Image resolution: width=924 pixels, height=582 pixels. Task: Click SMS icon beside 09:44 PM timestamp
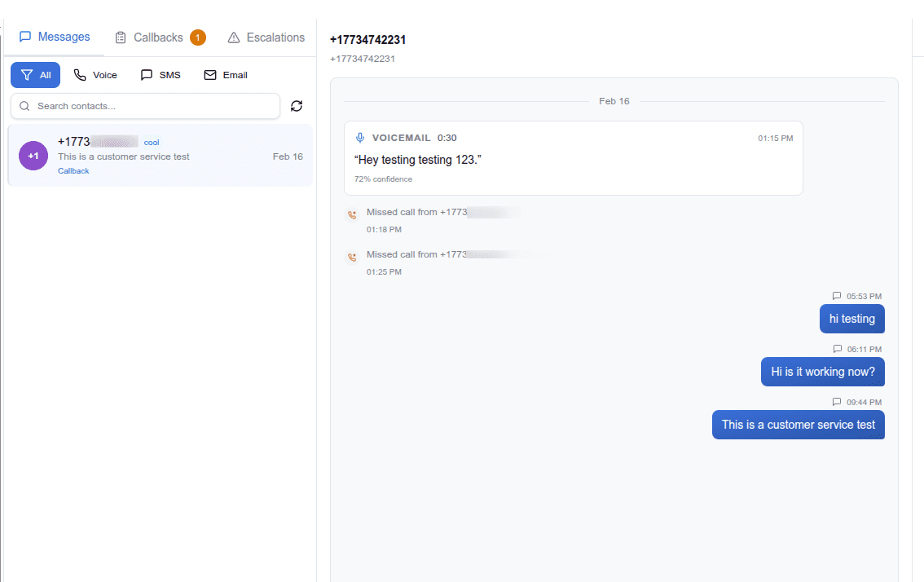837,402
